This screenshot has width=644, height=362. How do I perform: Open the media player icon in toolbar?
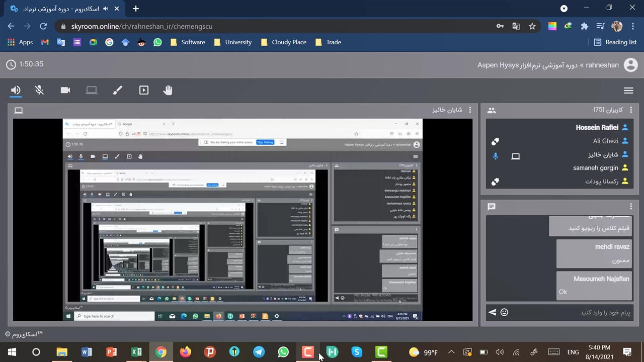[144, 90]
